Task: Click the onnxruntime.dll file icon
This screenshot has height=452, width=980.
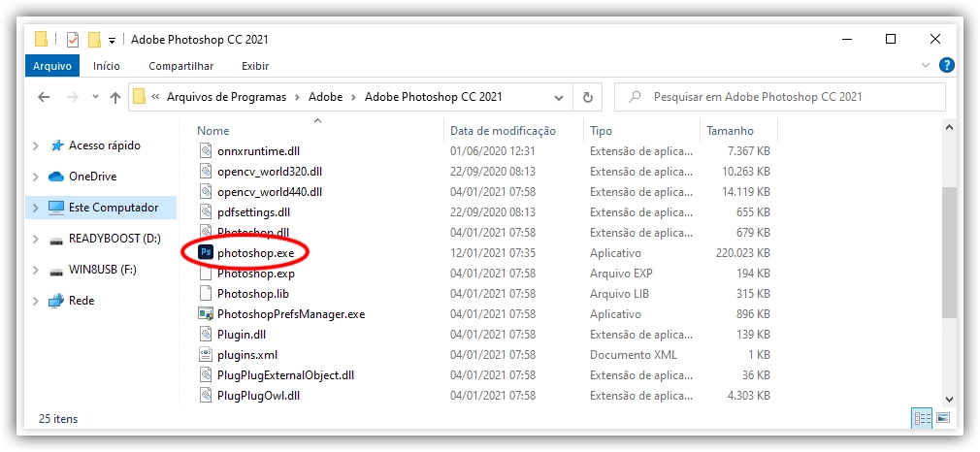Action: pyautogui.click(x=206, y=150)
